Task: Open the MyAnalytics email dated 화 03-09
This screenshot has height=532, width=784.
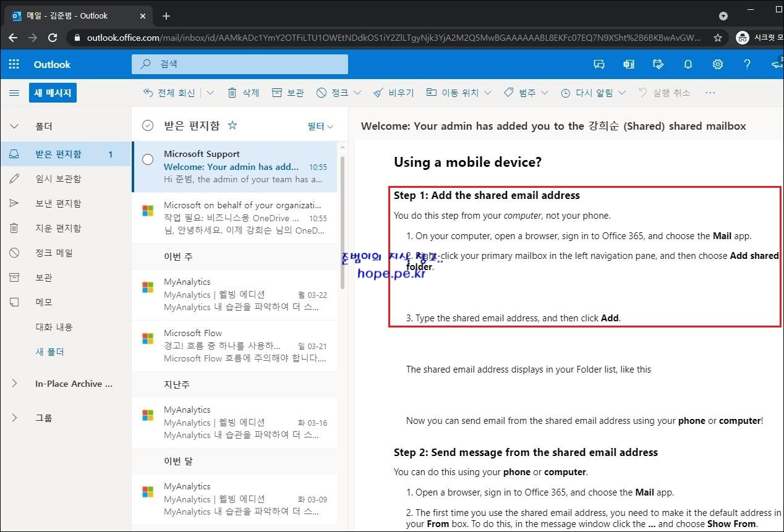Action: (x=235, y=499)
